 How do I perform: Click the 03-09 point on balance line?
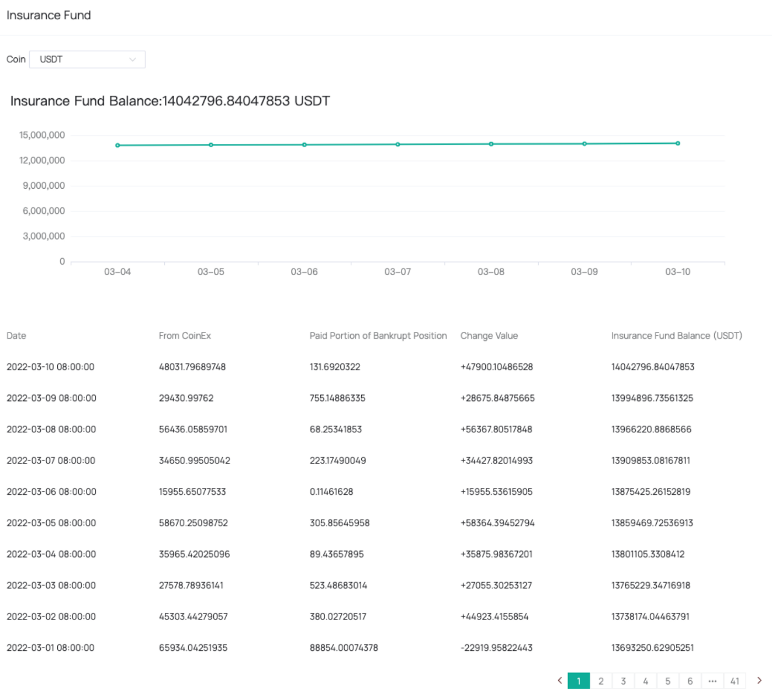click(x=585, y=144)
